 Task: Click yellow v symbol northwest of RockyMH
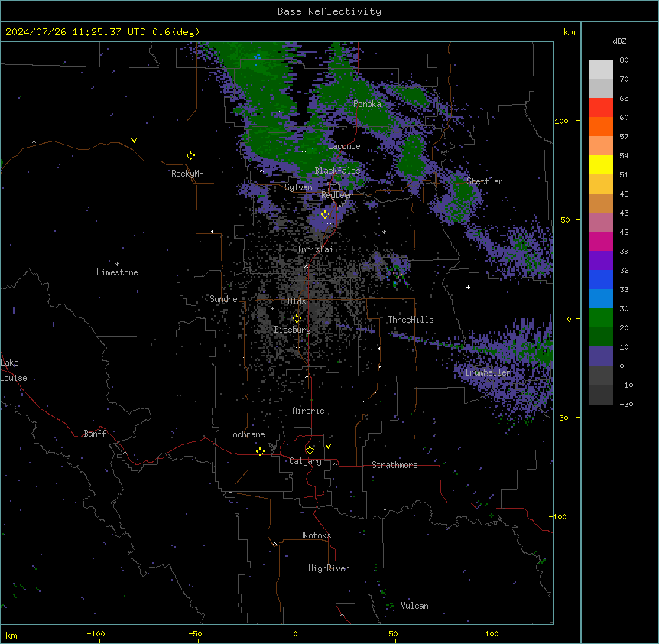(134, 141)
